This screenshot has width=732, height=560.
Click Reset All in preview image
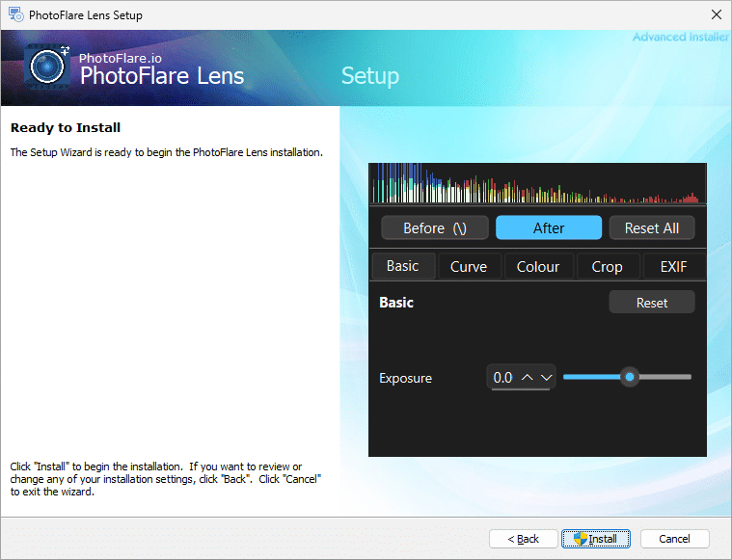pyautogui.click(x=652, y=227)
